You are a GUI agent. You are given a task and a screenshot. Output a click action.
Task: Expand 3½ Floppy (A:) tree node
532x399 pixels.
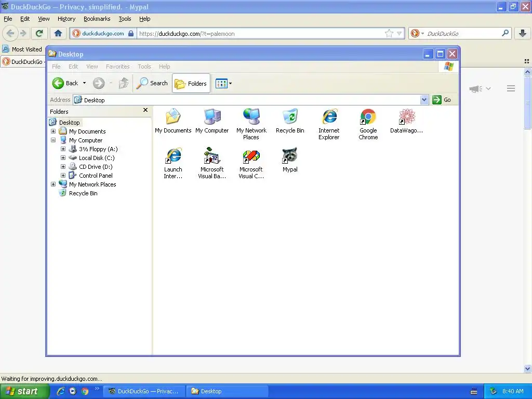tap(63, 149)
